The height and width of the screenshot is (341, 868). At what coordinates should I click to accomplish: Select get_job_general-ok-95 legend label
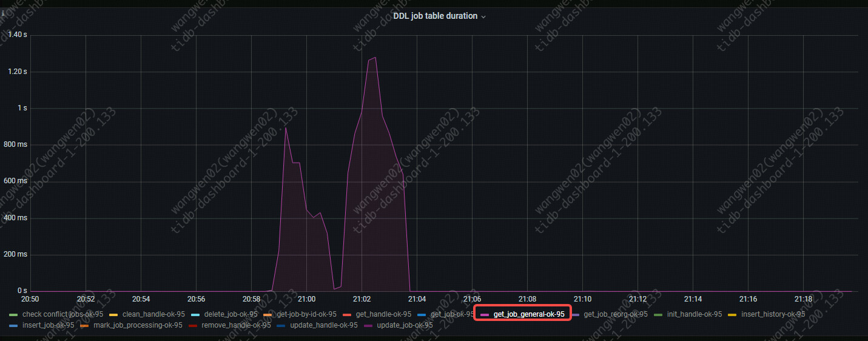point(529,314)
